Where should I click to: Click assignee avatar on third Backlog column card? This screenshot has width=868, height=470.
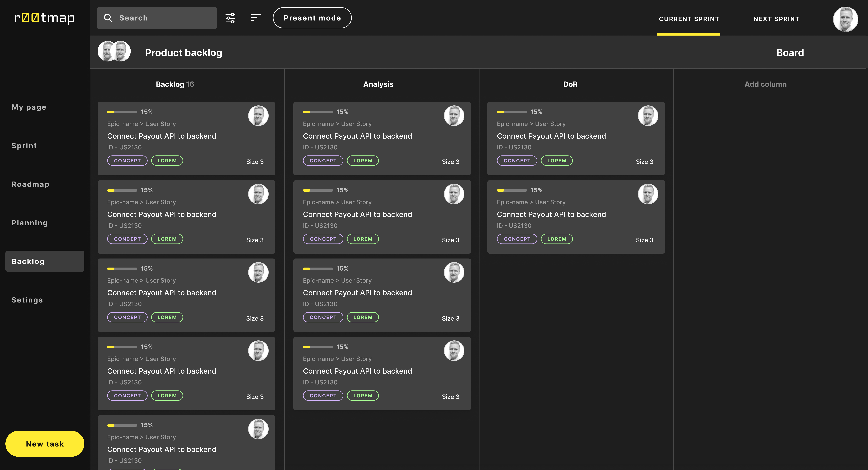coord(258,272)
